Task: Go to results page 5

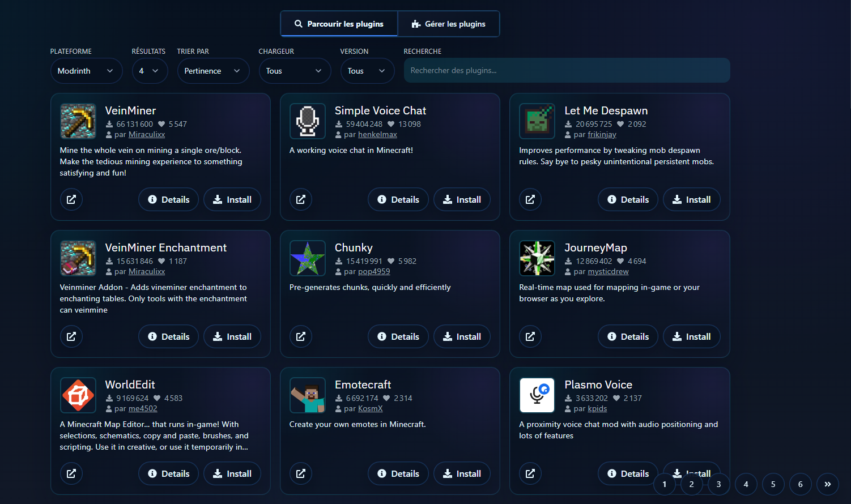Action: [773, 484]
